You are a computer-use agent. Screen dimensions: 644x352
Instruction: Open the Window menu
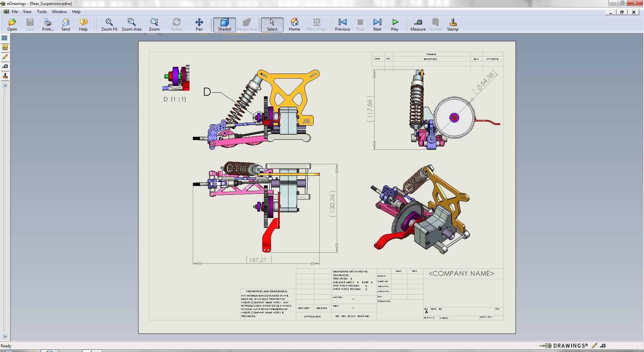pyautogui.click(x=59, y=11)
